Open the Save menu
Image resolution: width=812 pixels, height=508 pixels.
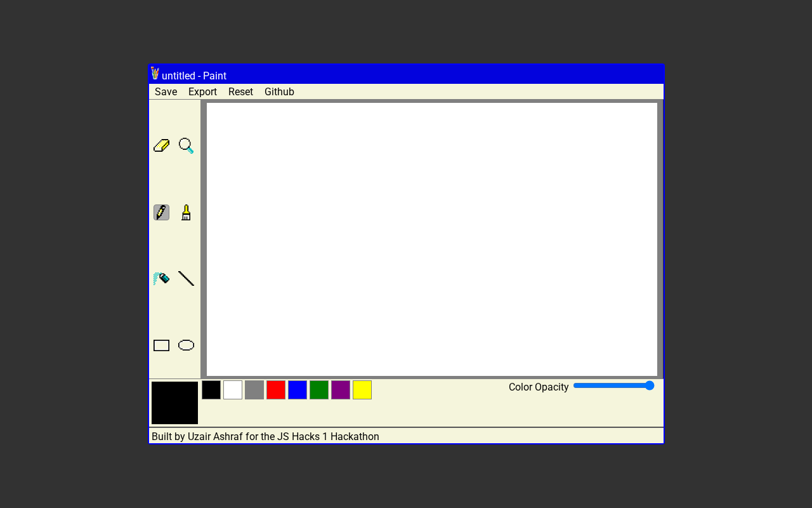tap(166, 92)
